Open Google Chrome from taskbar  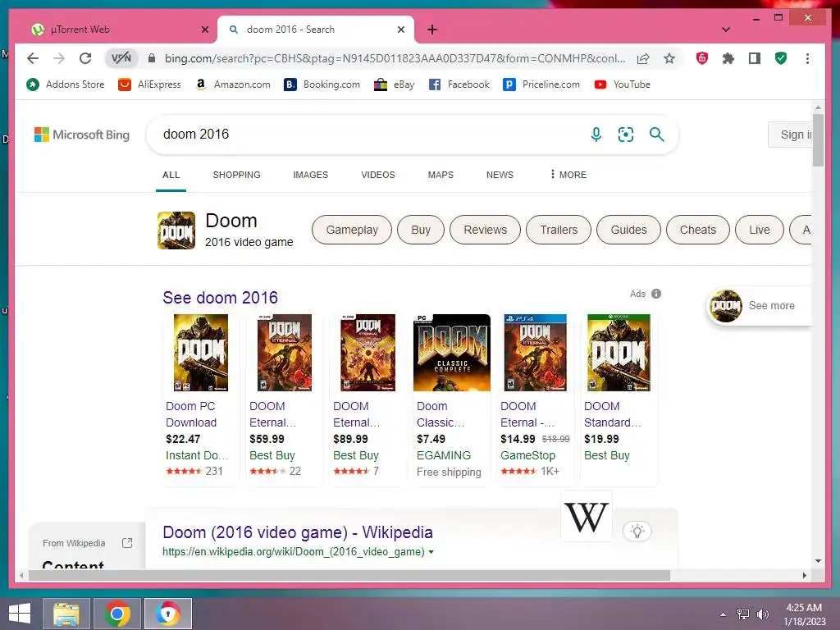(117, 614)
